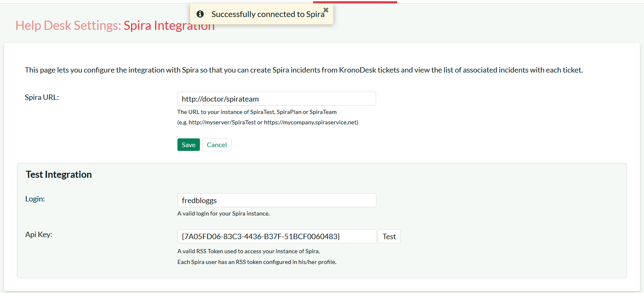Click the Spira URL label
The image size is (644, 293).
[42, 97]
